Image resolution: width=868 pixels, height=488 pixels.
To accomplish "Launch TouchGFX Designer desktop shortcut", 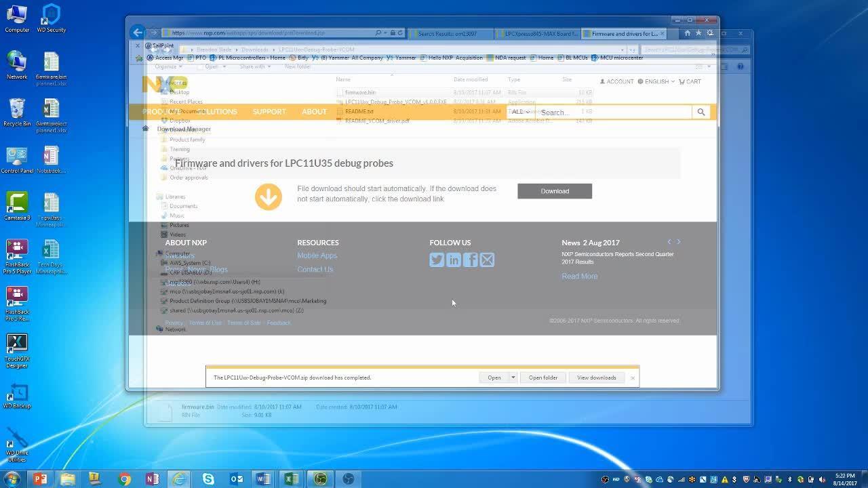I will point(16,350).
